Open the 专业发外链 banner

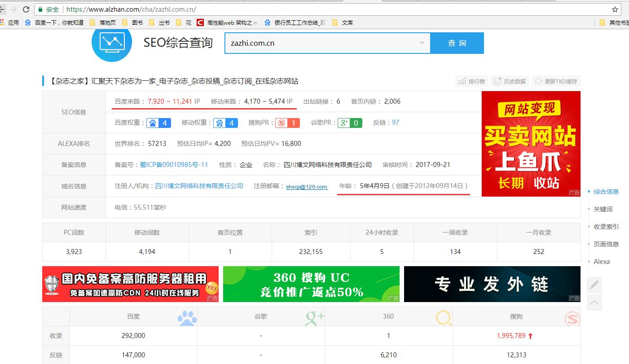(492, 284)
